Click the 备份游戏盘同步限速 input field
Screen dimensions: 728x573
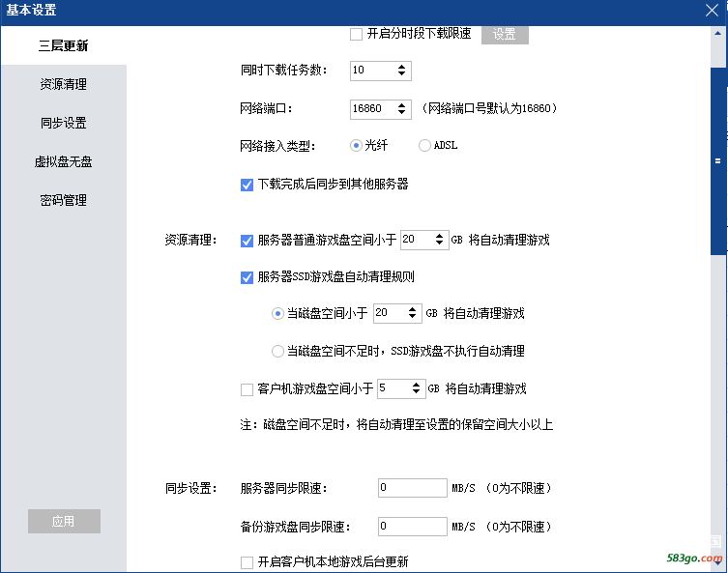[x=413, y=527]
